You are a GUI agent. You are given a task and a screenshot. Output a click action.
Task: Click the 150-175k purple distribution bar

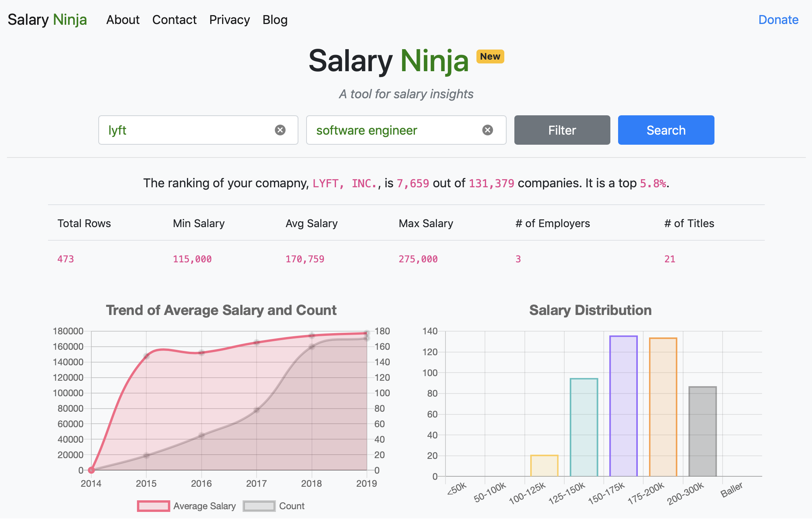[623, 406]
